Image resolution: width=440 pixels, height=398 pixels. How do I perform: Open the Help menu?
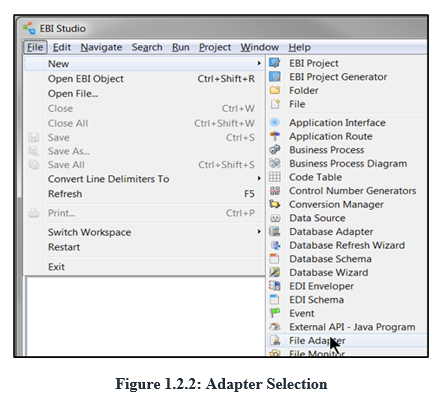(300, 47)
